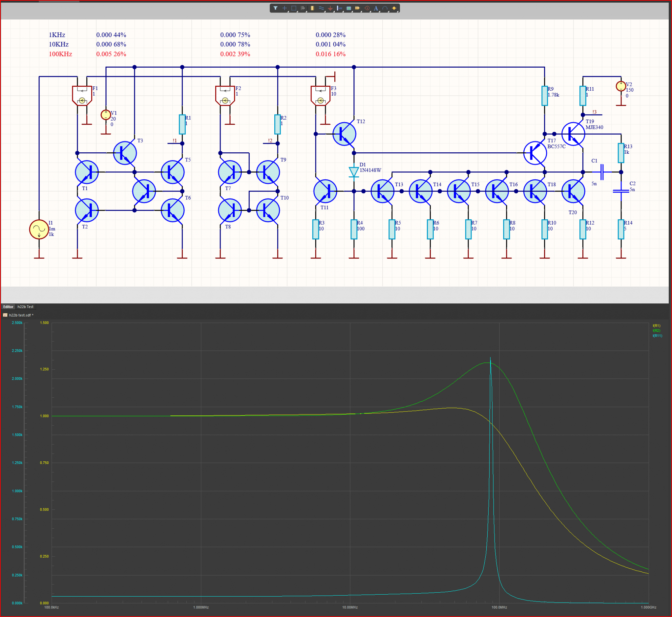
Task: Click capacitor C2 5n symbol
Action: coord(620,191)
